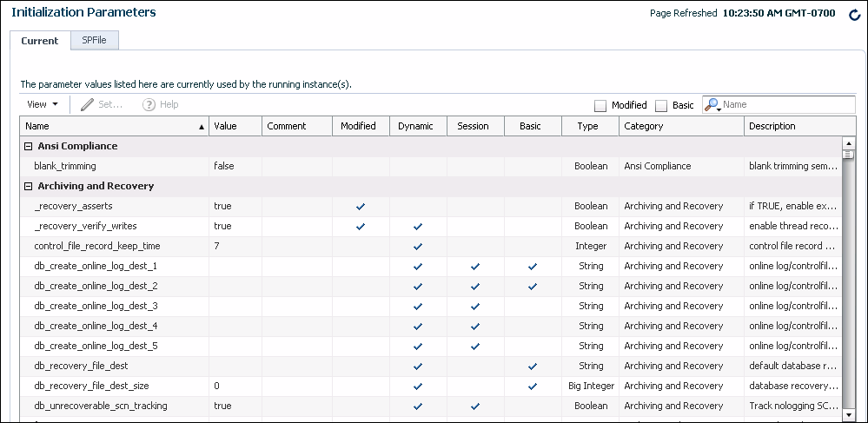Viewport: 868px width, 423px height.
Task: Click the Value column header
Action: pyautogui.click(x=235, y=126)
